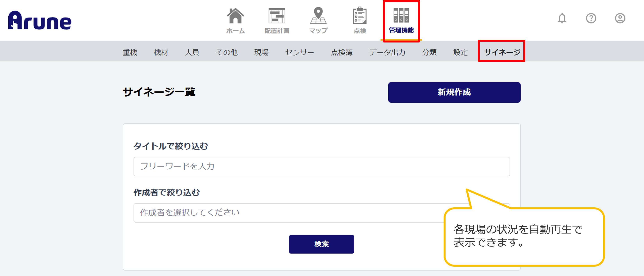Select the サイネージ tab
Viewport: 644px width, 276px height.
point(502,52)
